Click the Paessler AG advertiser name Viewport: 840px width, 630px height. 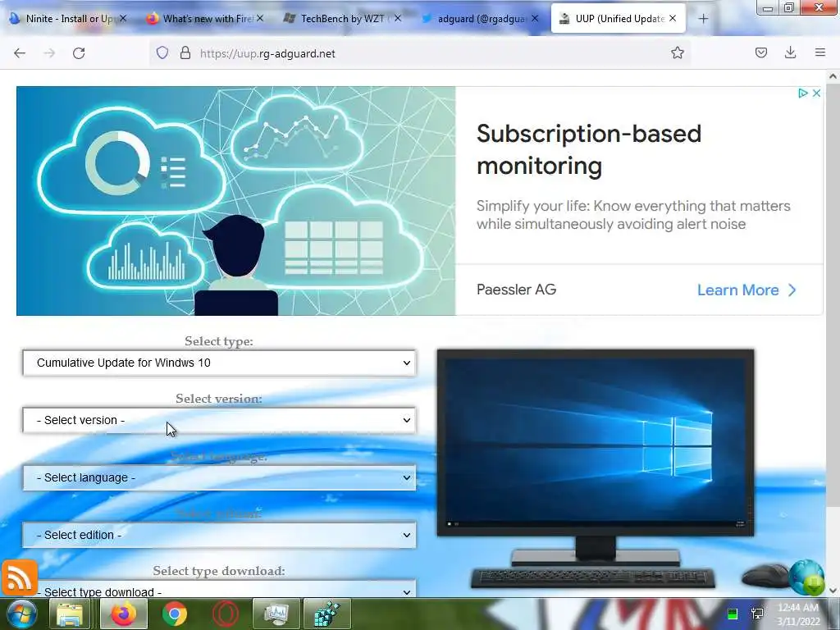517,290
